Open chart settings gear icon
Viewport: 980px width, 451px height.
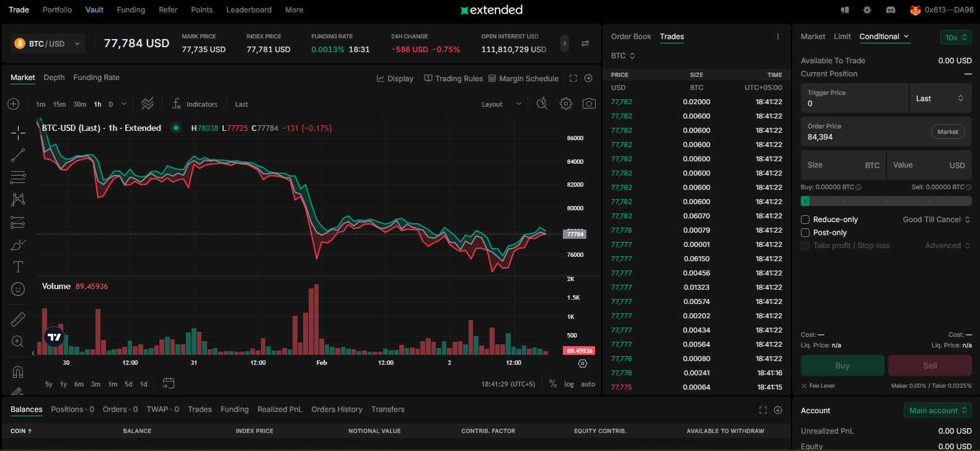[x=565, y=104]
